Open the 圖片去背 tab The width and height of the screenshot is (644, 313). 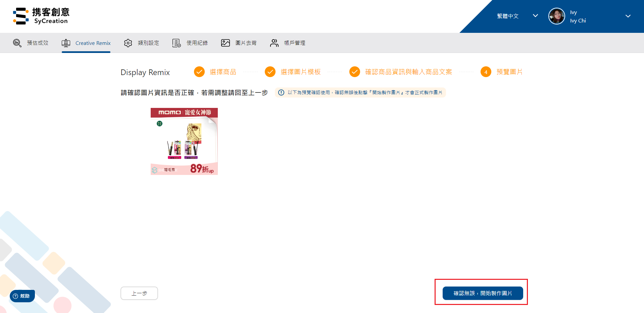point(239,43)
